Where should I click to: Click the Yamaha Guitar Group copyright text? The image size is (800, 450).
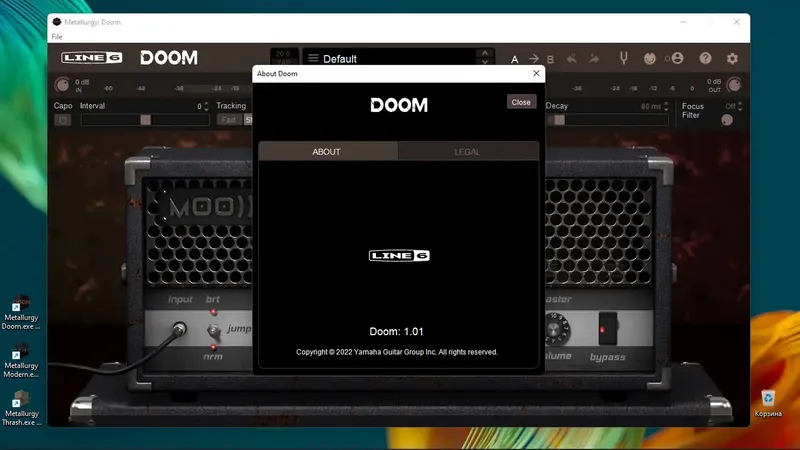[x=397, y=352]
